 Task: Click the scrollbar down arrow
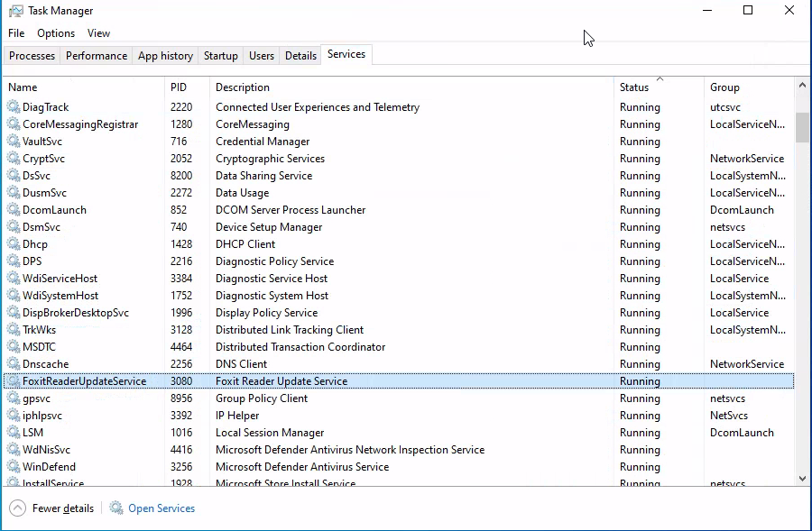802,479
